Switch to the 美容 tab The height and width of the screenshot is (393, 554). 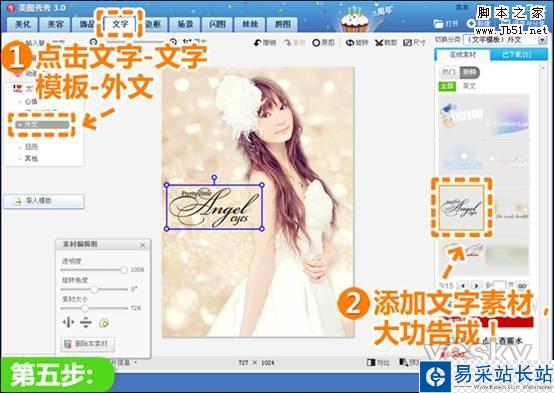55,24
